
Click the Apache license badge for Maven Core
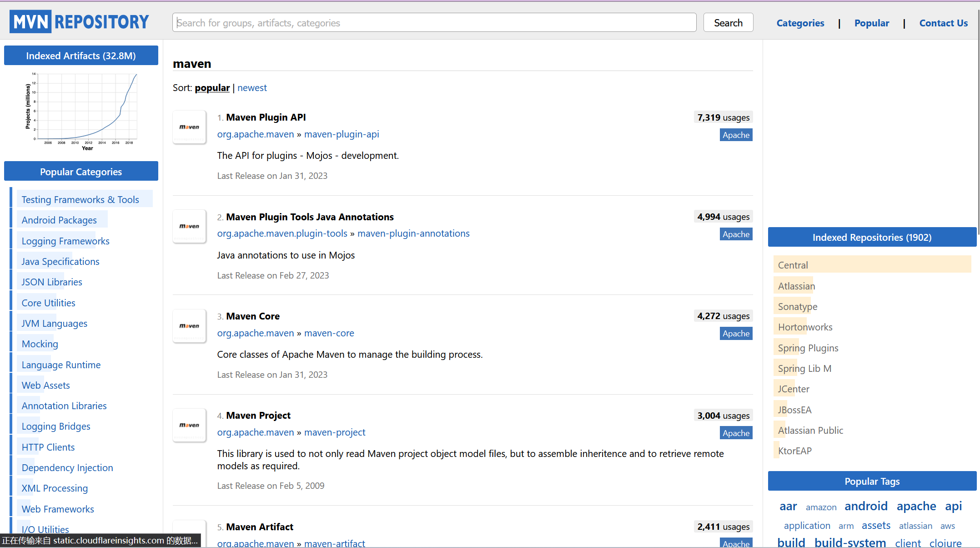(735, 334)
